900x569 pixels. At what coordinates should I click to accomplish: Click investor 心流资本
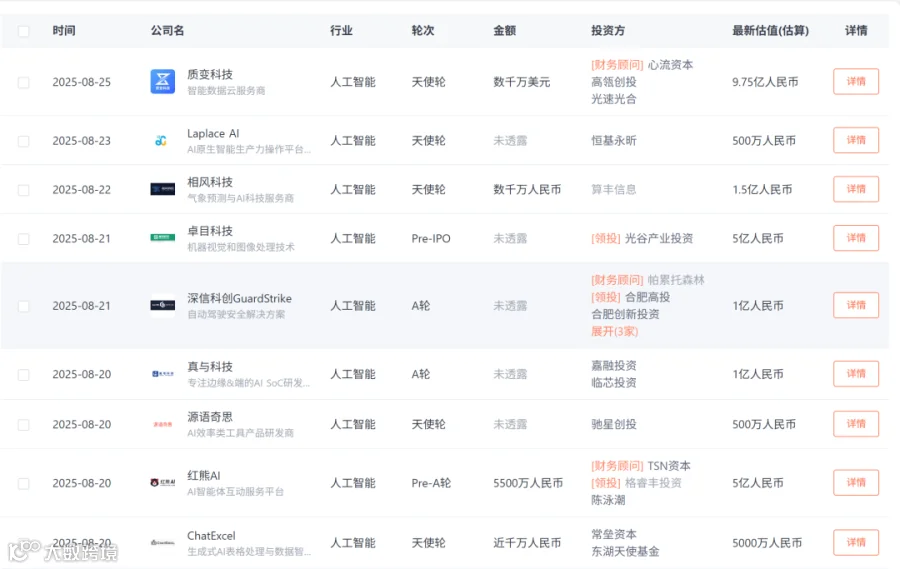[x=670, y=65]
